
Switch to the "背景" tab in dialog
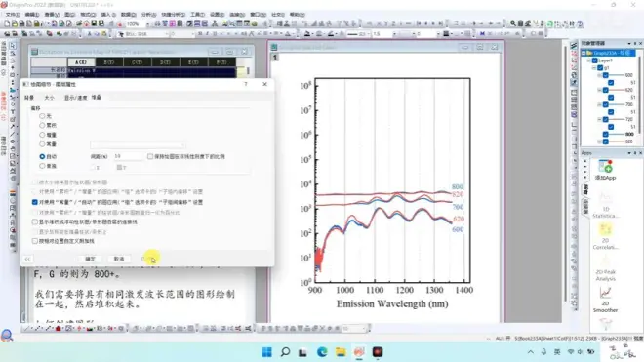click(29, 98)
